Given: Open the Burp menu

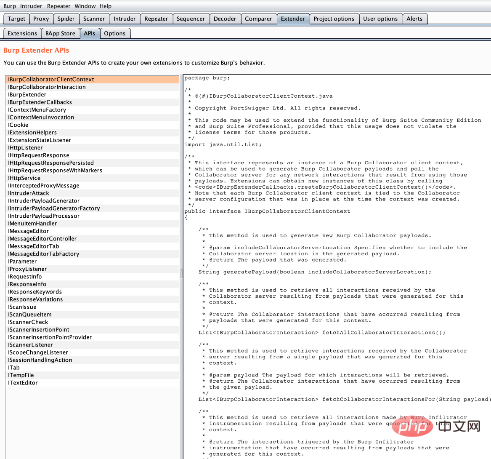Looking at the screenshot, I should click(x=10, y=6).
